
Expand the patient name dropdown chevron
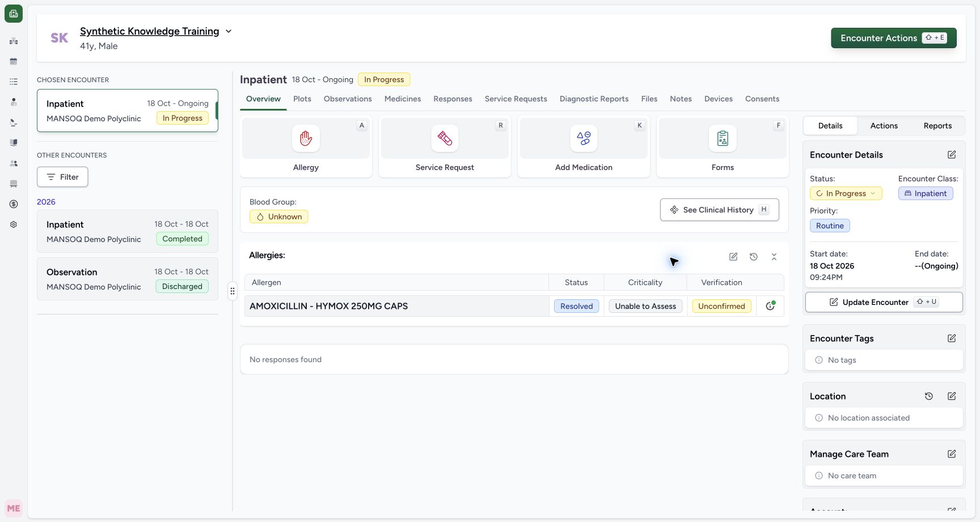pos(229,31)
